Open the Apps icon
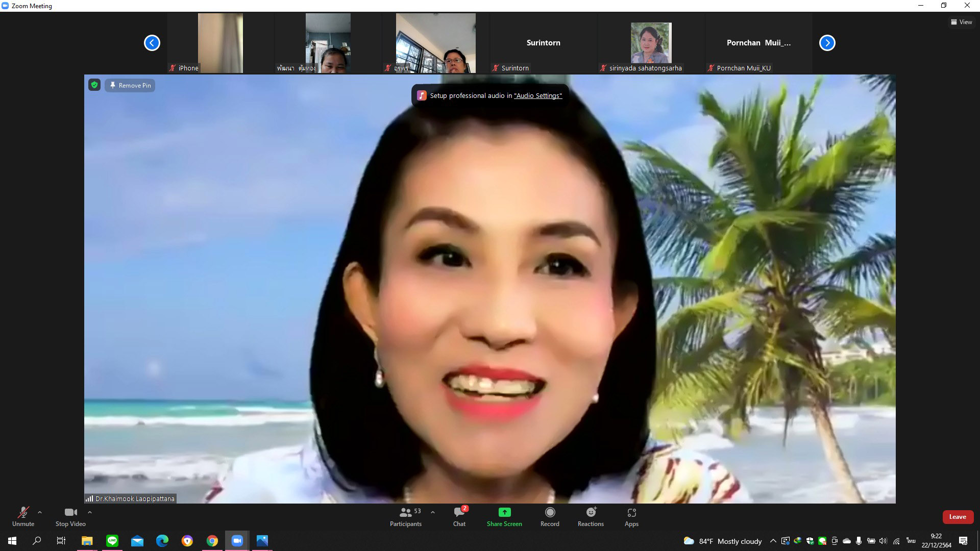Viewport: 980px width, 551px height. point(631,512)
